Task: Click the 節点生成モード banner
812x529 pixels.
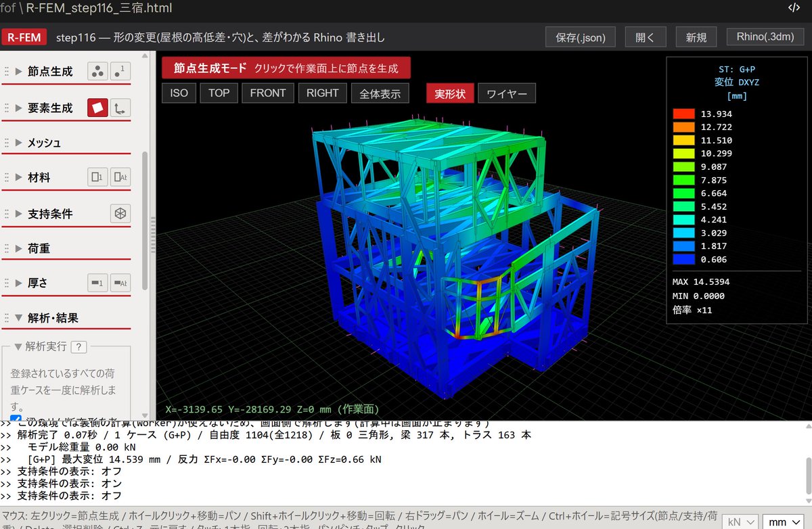Action: click(x=286, y=68)
